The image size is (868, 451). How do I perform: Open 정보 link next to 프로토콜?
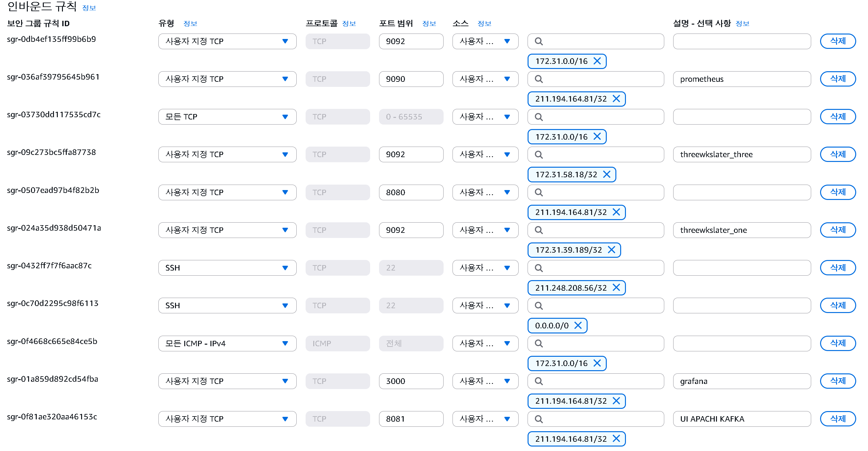coord(349,23)
